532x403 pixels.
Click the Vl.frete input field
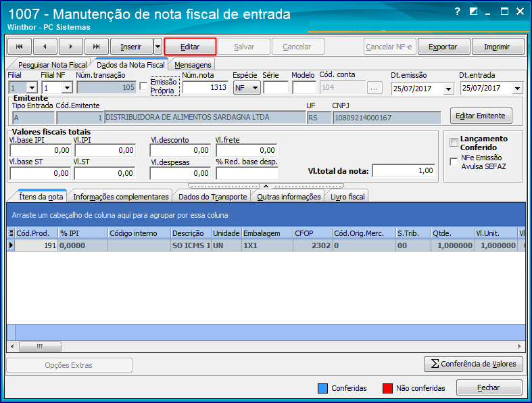[x=247, y=150]
